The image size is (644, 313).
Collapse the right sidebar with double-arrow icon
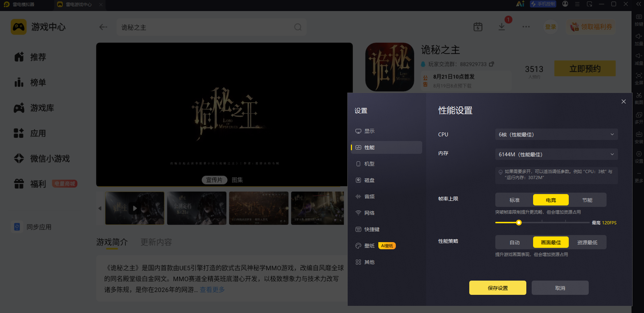click(639, 4)
